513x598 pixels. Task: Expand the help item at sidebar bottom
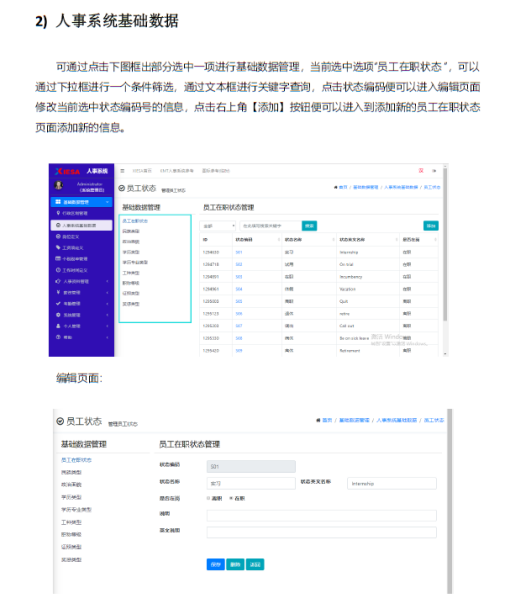[81, 337]
